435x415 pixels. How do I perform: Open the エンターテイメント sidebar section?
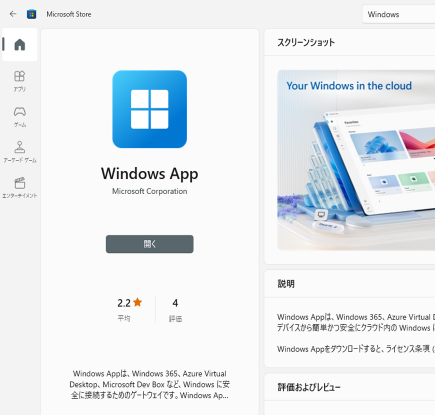[x=20, y=188]
